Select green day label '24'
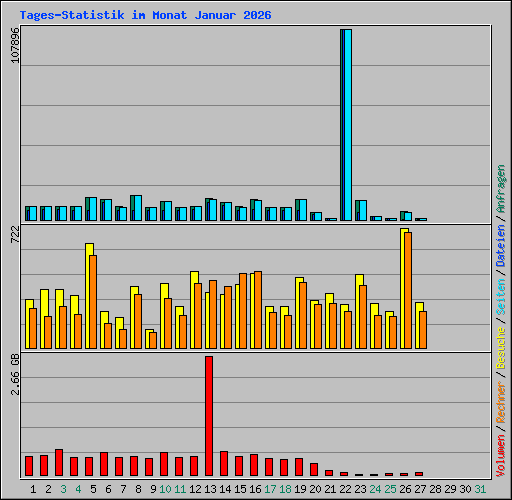 pyautogui.click(x=375, y=489)
